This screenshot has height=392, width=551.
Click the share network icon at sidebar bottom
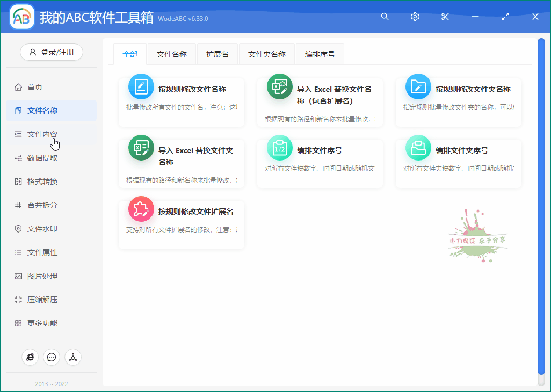73,357
